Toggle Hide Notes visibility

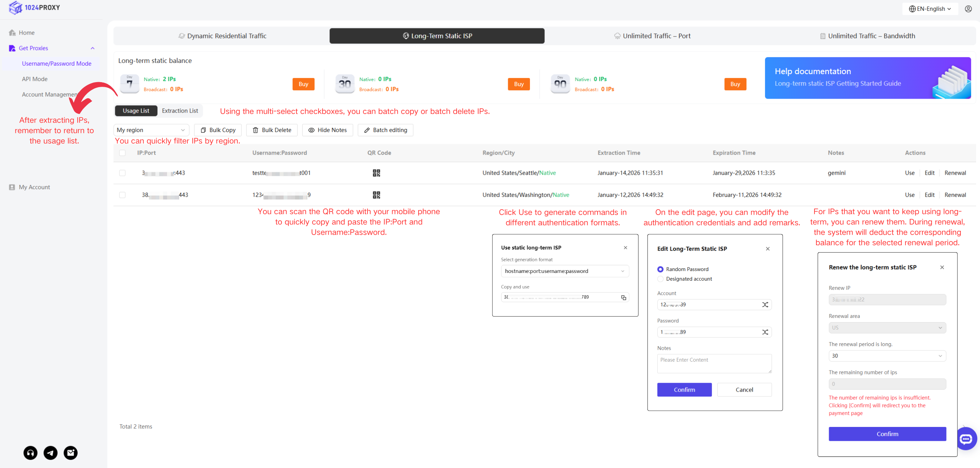point(328,130)
